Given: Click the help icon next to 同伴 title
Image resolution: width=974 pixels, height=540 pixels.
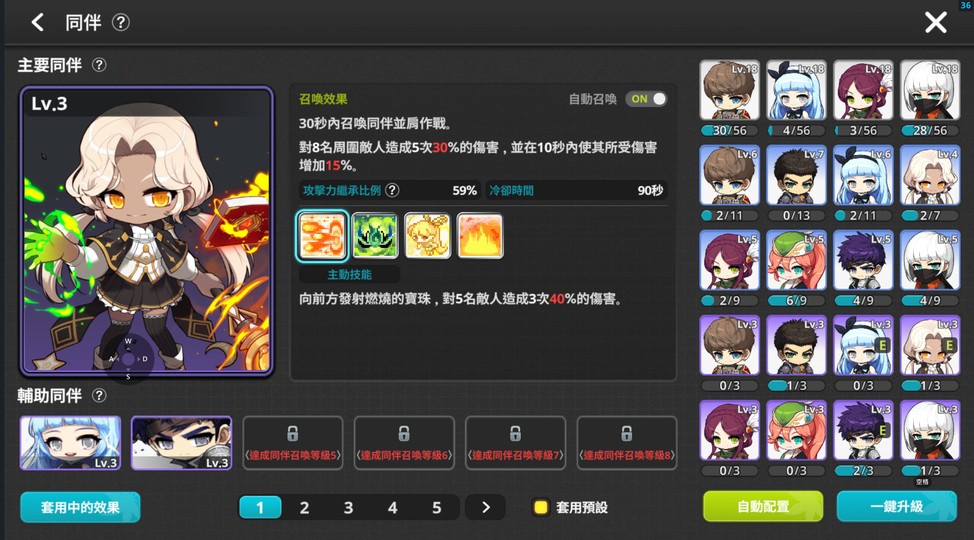Looking at the screenshot, I should pyautogui.click(x=121, y=23).
